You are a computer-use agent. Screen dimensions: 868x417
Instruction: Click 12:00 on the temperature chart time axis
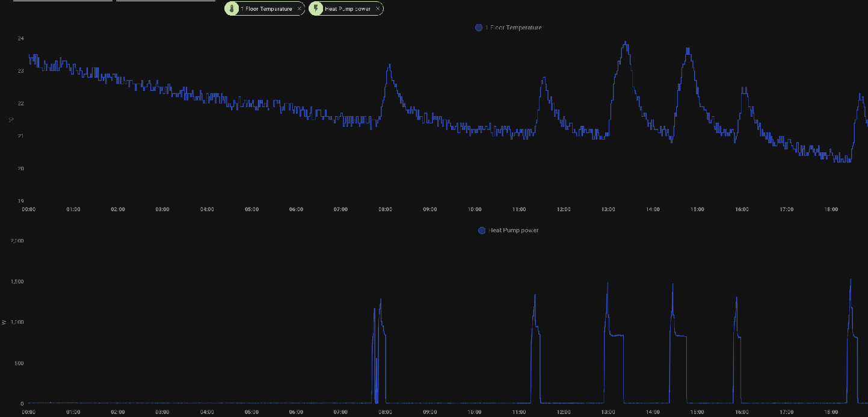click(564, 209)
